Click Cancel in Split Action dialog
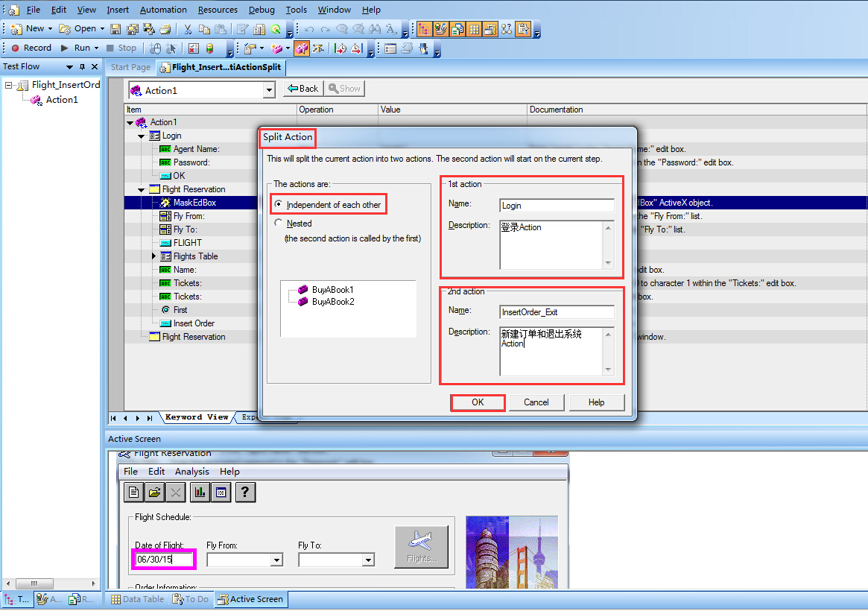The height and width of the screenshot is (611, 868). tap(536, 402)
